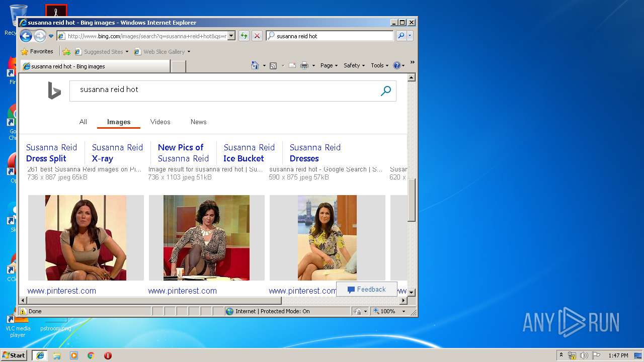Switch to the Videos tab
The height and width of the screenshot is (362, 644).
(160, 122)
